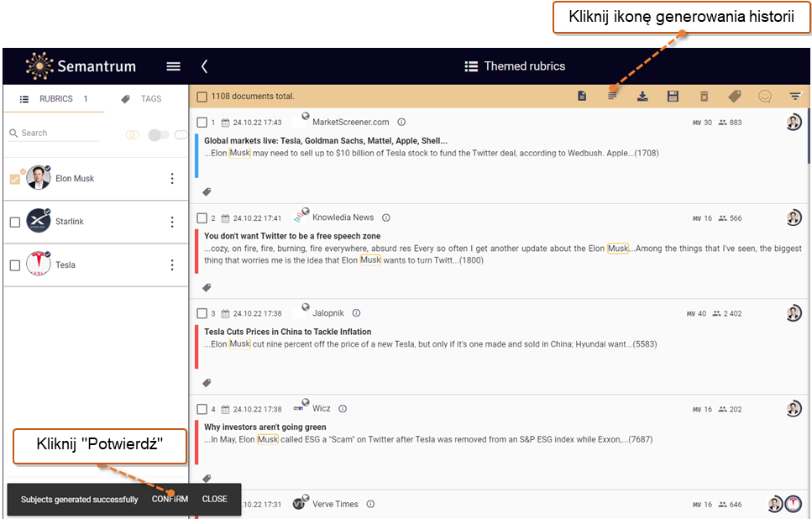Image resolution: width=812 pixels, height=524 pixels.
Task: Click the audience count 883
Action: coord(736,123)
